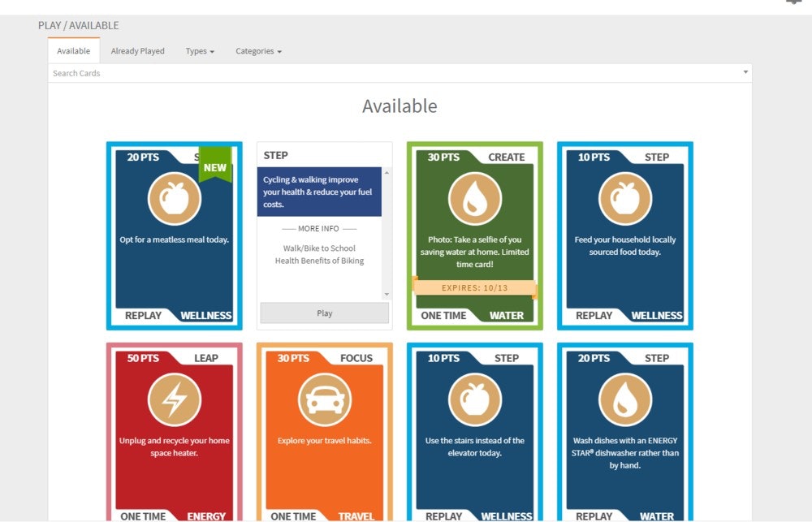This screenshot has width=812, height=522.
Task: Click lightning bolt icon on space heater card
Action: coord(174,399)
